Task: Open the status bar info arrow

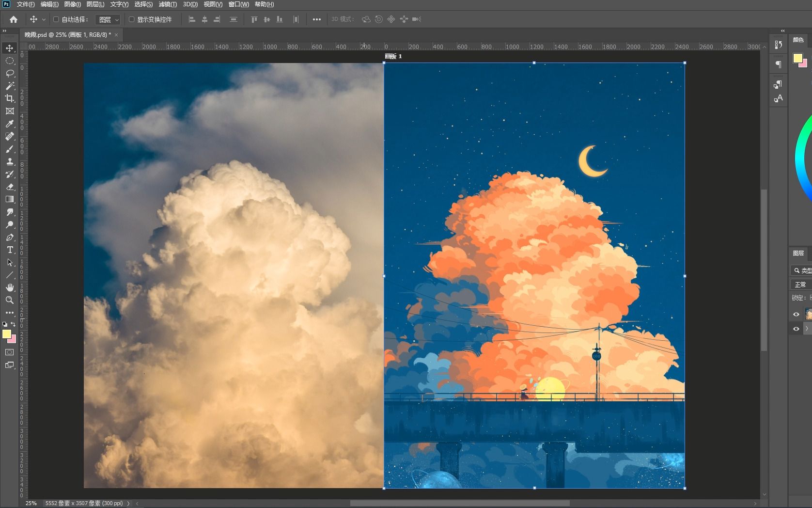Action: click(x=128, y=504)
